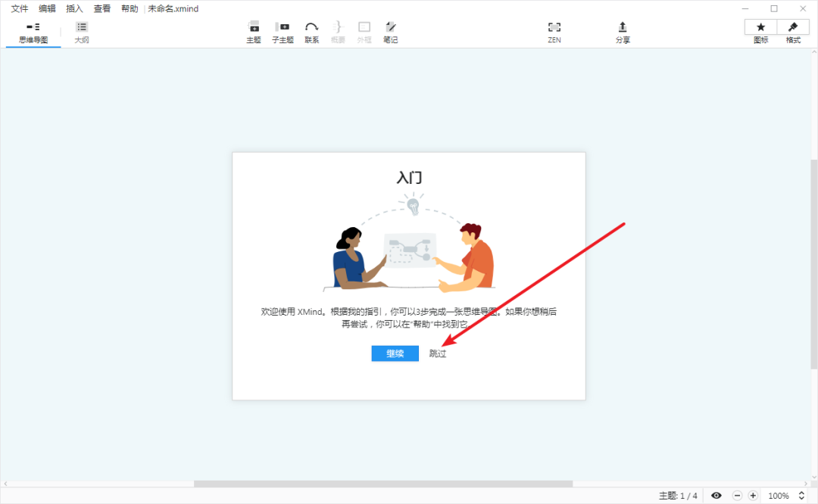The height and width of the screenshot is (504, 818).
Task: Click the horizontal scrollbar left arrow
Action: 5,484
